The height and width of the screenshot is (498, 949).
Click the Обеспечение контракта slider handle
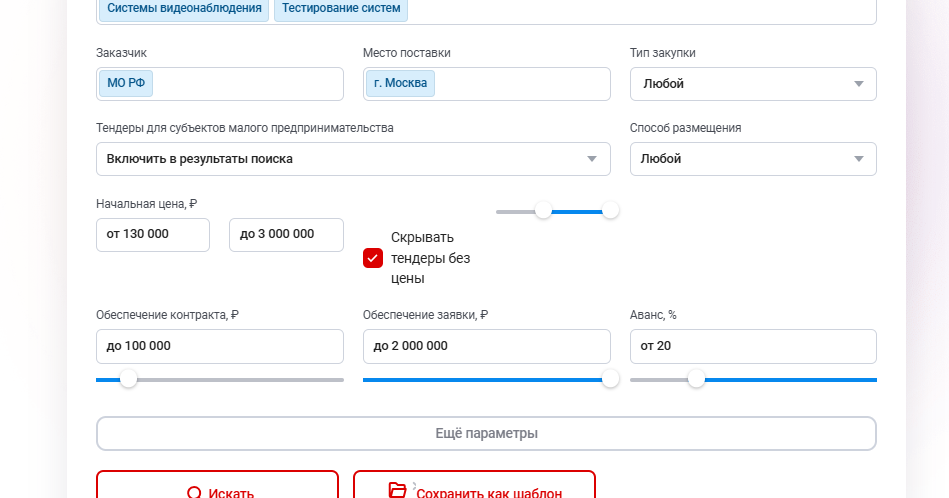(x=128, y=379)
